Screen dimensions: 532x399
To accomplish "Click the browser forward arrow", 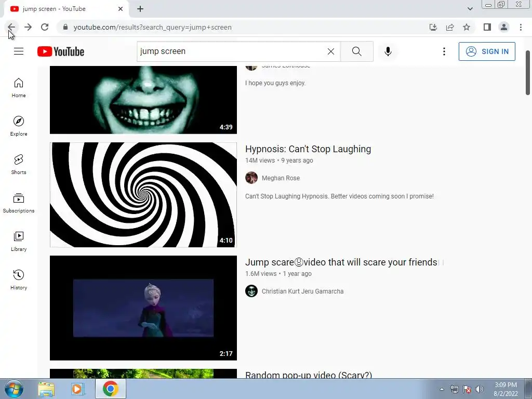I will click(28, 27).
